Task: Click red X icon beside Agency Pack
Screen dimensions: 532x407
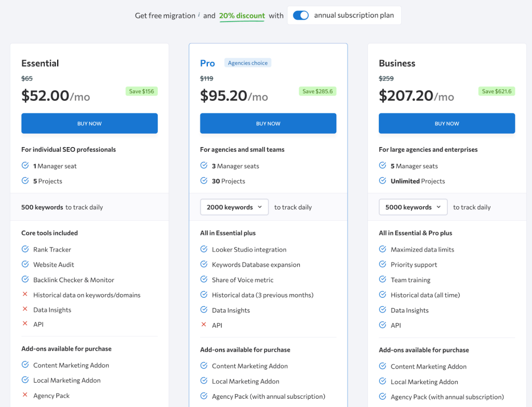Action: (25, 396)
